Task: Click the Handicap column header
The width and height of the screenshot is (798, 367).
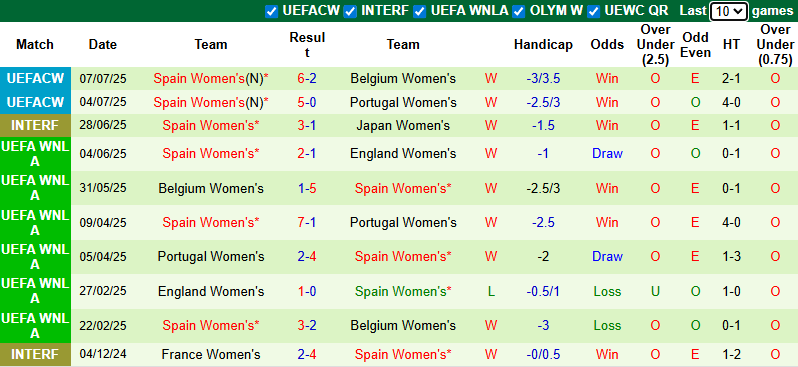Action: (x=543, y=45)
